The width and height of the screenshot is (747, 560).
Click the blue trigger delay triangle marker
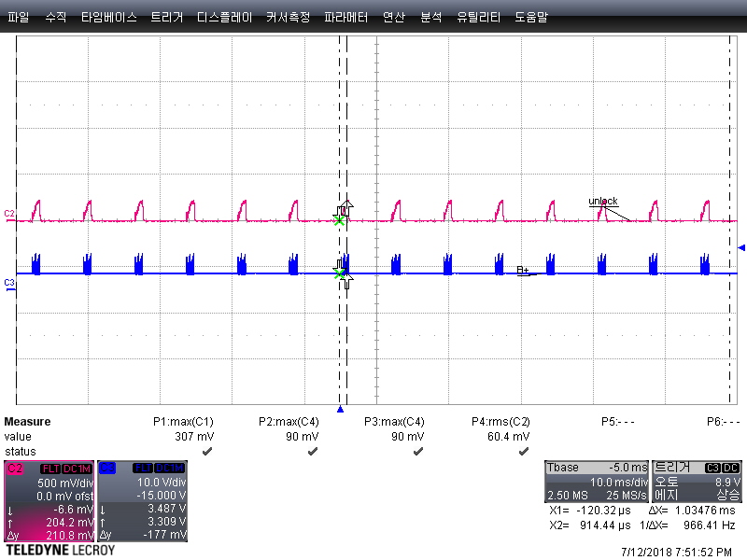click(x=340, y=409)
